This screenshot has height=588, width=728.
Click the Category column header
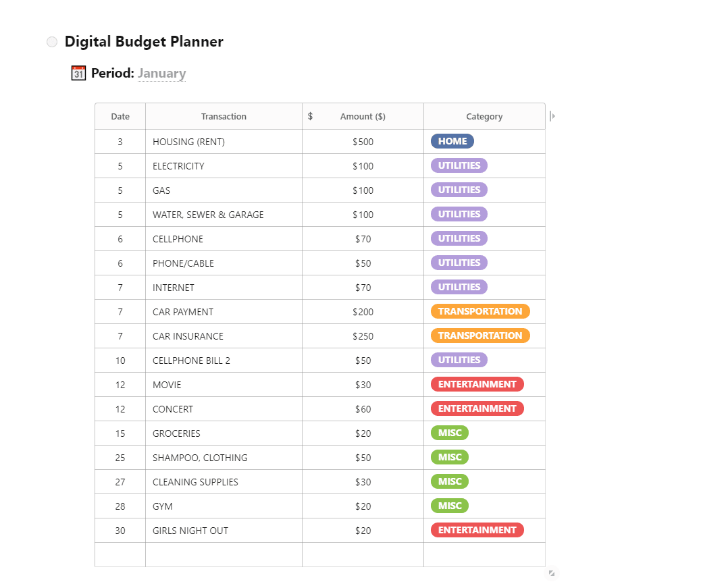point(484,117)
